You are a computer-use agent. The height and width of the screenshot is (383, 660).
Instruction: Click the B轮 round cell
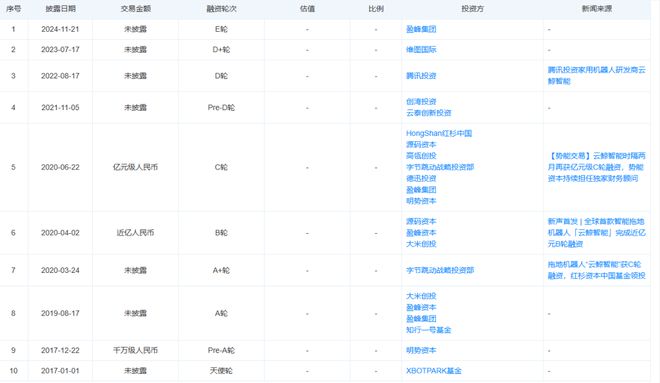point(221,233)
